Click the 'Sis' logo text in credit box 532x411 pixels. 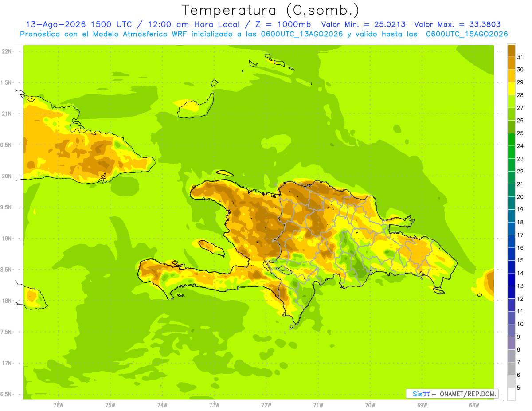pos(417,394)
